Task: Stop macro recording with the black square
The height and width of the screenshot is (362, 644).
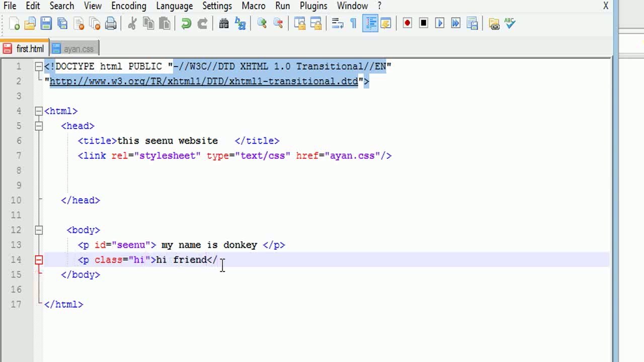Action: (424, 24)
